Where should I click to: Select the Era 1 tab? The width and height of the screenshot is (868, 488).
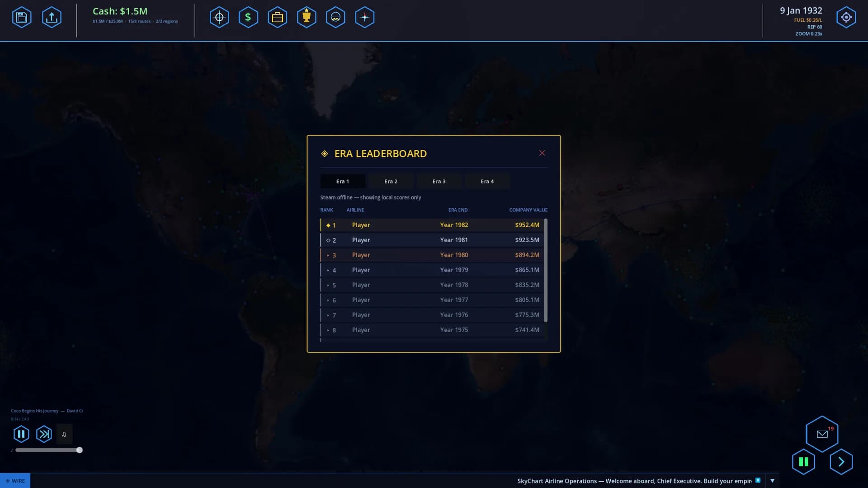pyautogui.click(x=343, y=181)
